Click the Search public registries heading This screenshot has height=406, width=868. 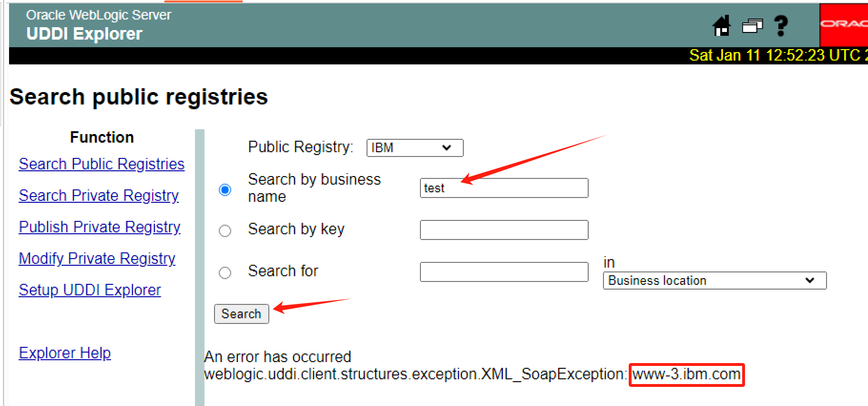139,97
